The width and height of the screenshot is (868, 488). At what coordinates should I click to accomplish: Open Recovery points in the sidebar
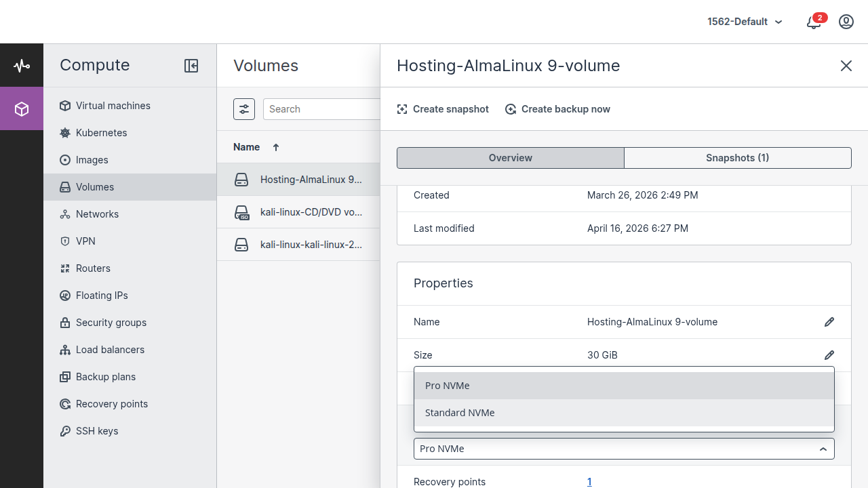click(x=130, y=404)
